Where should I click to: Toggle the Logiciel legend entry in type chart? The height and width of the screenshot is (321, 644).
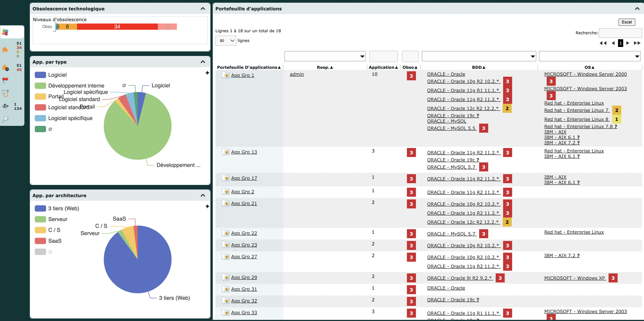coord(51,75)
